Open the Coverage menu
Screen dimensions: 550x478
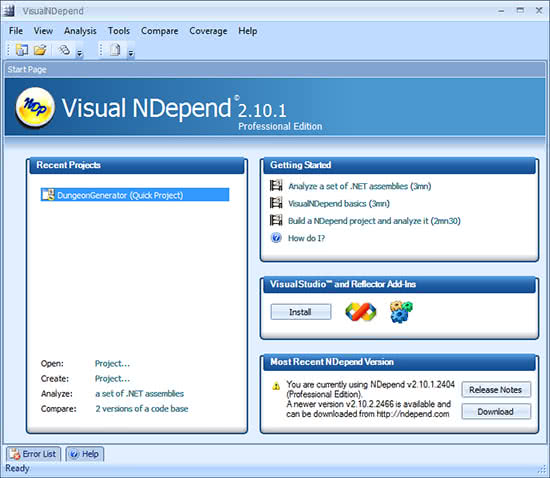point(208,31)
